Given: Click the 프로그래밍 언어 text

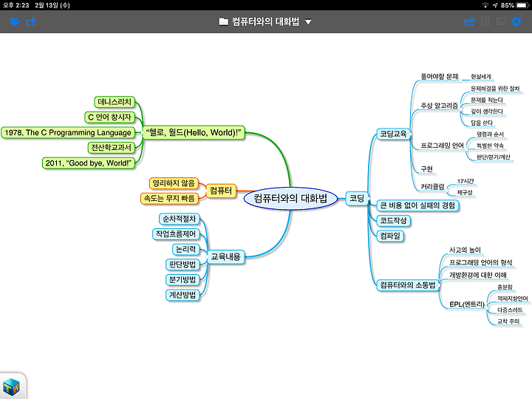Looking at the screenshot, I should tap(442, 146).
